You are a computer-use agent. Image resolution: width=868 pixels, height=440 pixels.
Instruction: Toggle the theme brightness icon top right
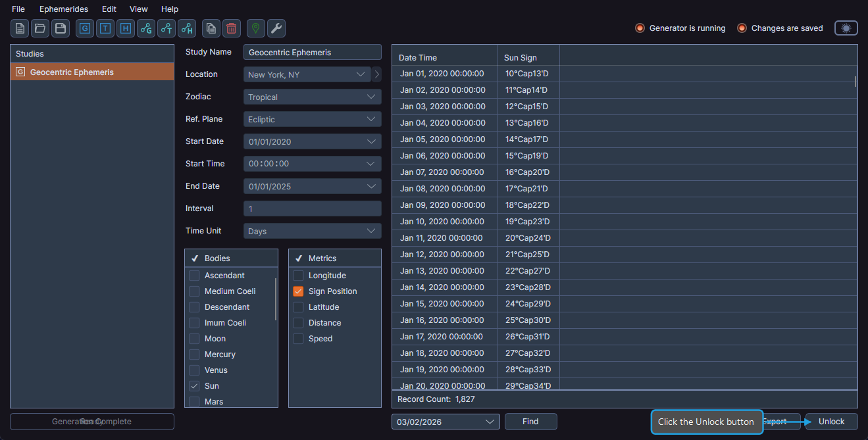tap(846, 28)
